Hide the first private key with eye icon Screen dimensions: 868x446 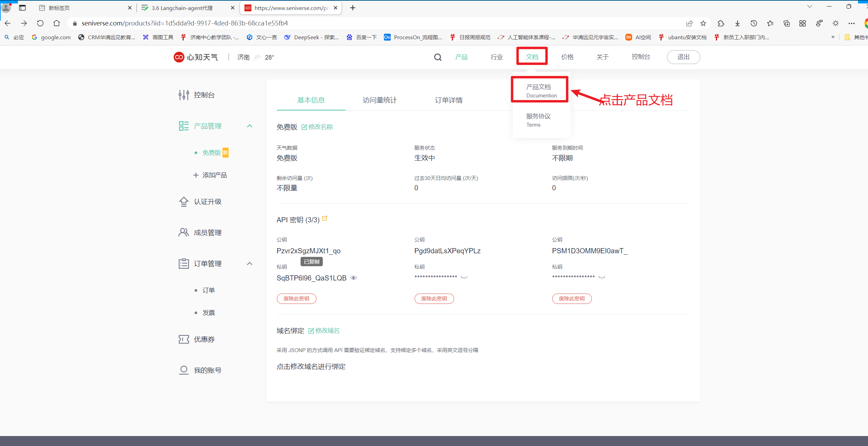coord(354,278)
